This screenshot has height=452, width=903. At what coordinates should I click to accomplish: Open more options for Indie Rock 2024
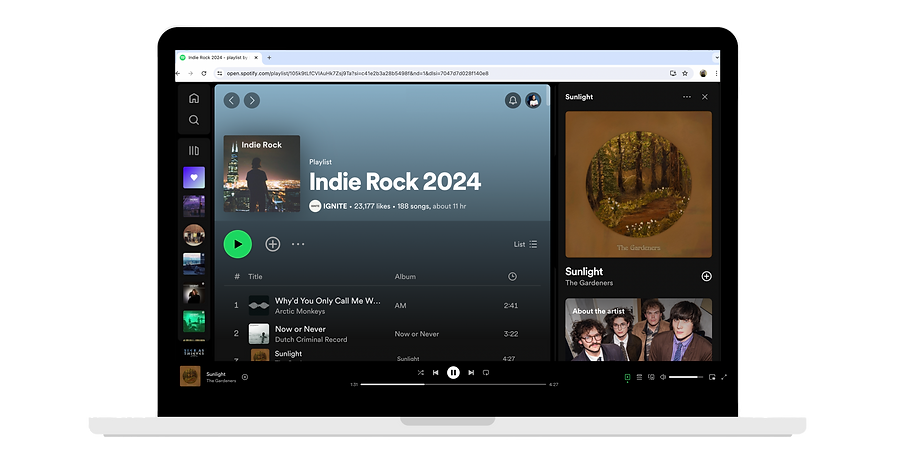(x=298, y=244)
